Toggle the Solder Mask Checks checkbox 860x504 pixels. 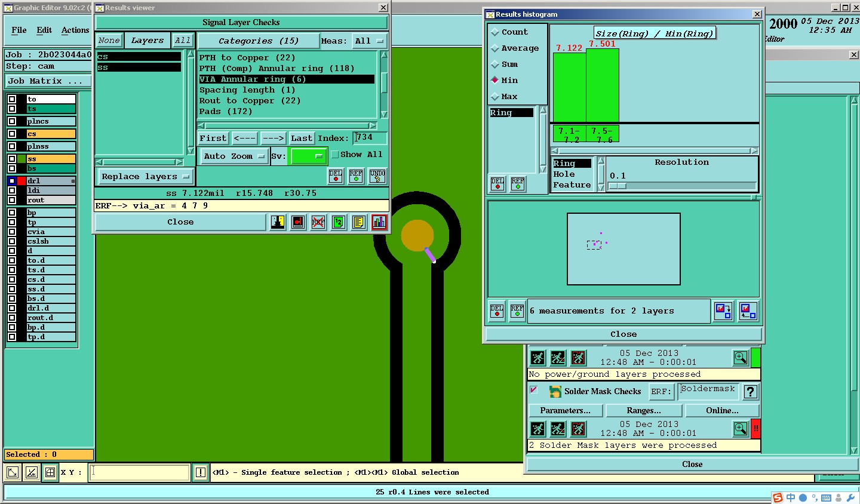click(534, 391)
